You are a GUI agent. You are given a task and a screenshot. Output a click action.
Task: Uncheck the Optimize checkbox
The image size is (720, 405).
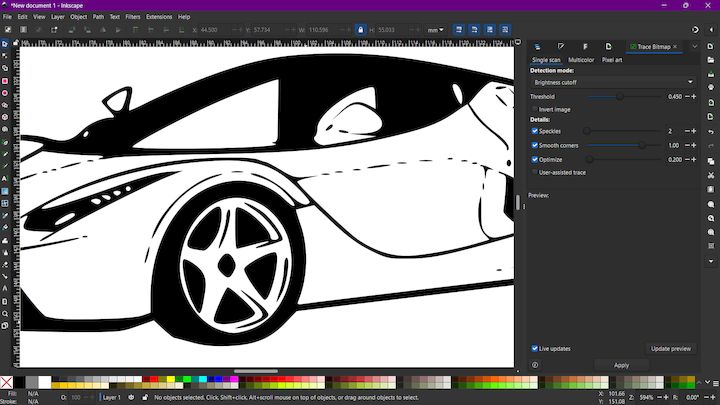click(x=534, y=159)
